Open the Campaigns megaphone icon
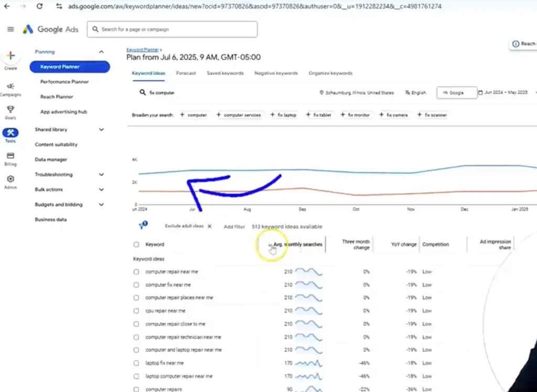This screenshot has height=392, width=537. (x=10, y=86)
